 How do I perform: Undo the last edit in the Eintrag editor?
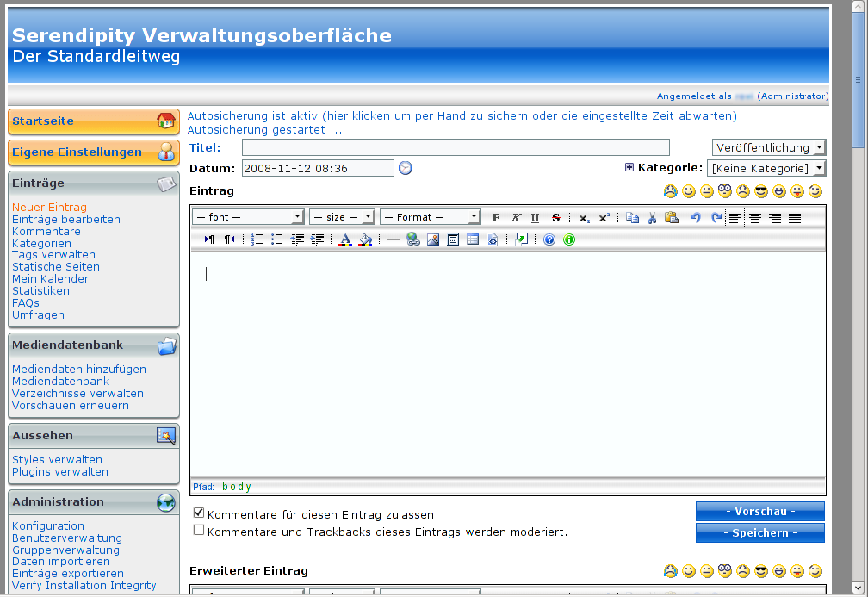coord(695,218)
